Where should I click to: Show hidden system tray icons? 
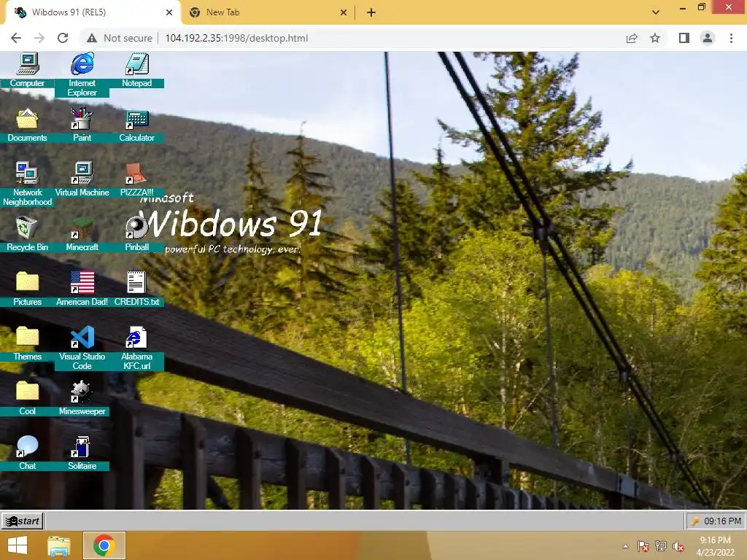point(625,546)
